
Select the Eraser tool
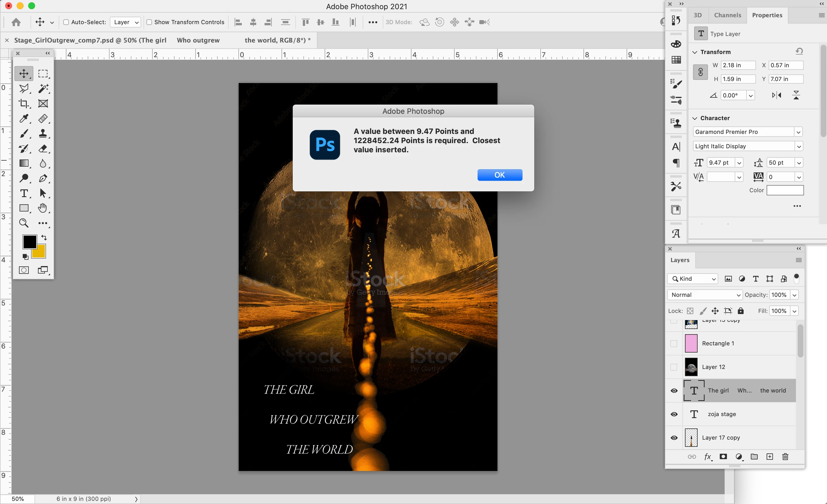[43, 148]
